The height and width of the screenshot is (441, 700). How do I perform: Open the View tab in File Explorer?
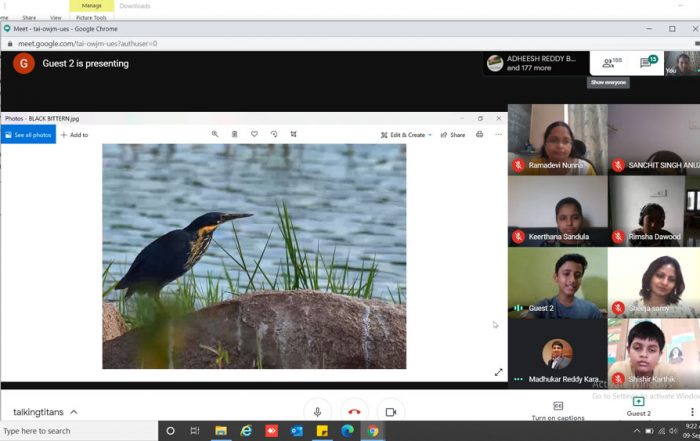coord(56,17)
